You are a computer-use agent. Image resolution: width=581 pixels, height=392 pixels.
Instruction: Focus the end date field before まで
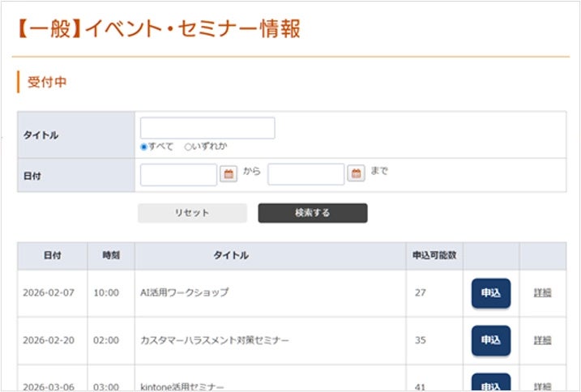click(306, 174)
